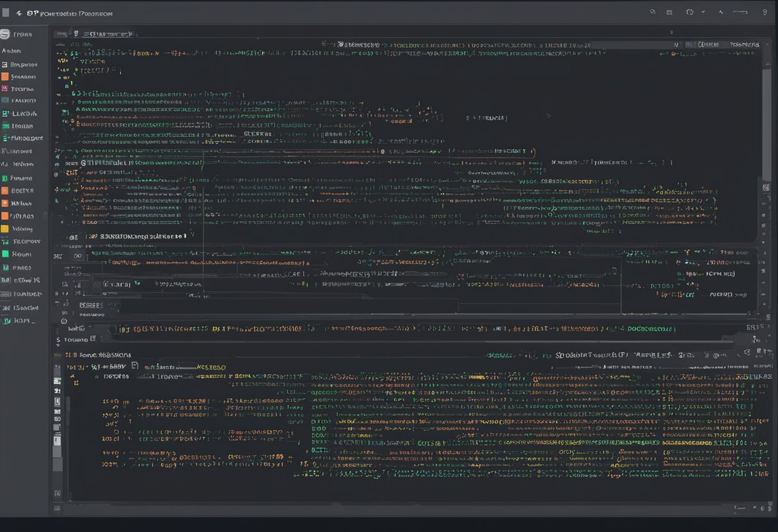Click the Nested link in the debug panel
Image resolution: width=778 pixels, height=532 pixels.
[x=211, y=367]
